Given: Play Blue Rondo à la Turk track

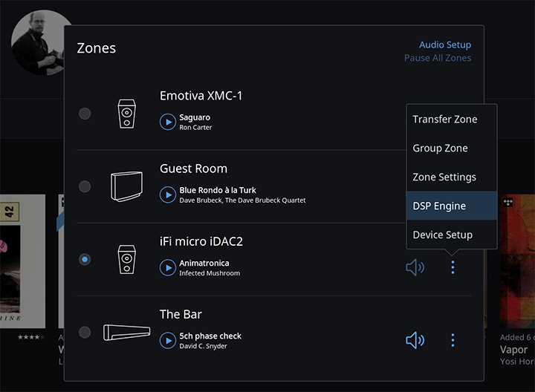Looking at the screenshot, I should click(168, 195).
